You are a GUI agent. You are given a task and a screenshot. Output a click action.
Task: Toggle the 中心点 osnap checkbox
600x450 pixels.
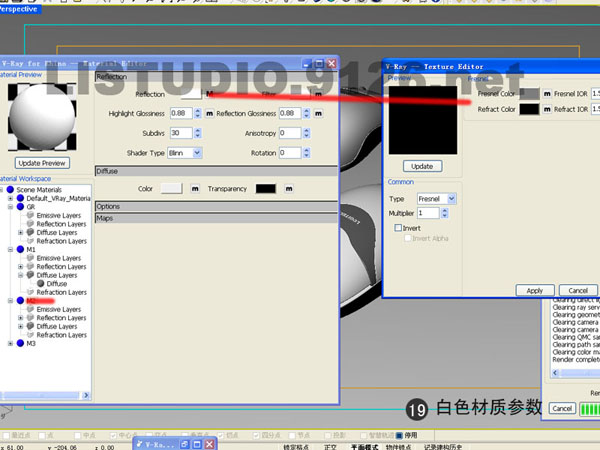[x=113, y=435]
